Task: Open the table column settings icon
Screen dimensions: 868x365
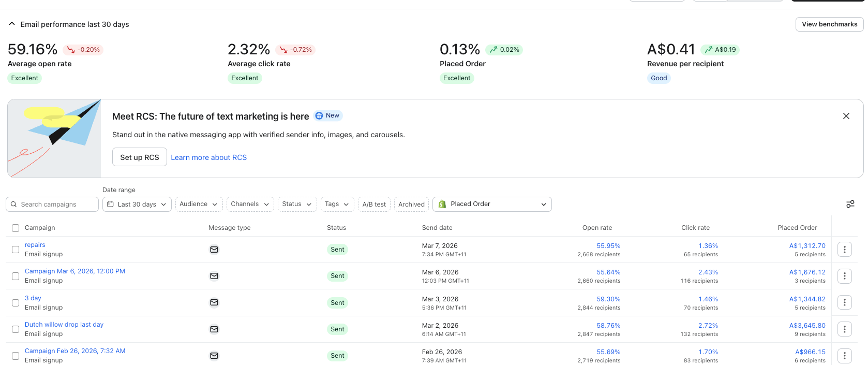Action: [x=850, y=204]
